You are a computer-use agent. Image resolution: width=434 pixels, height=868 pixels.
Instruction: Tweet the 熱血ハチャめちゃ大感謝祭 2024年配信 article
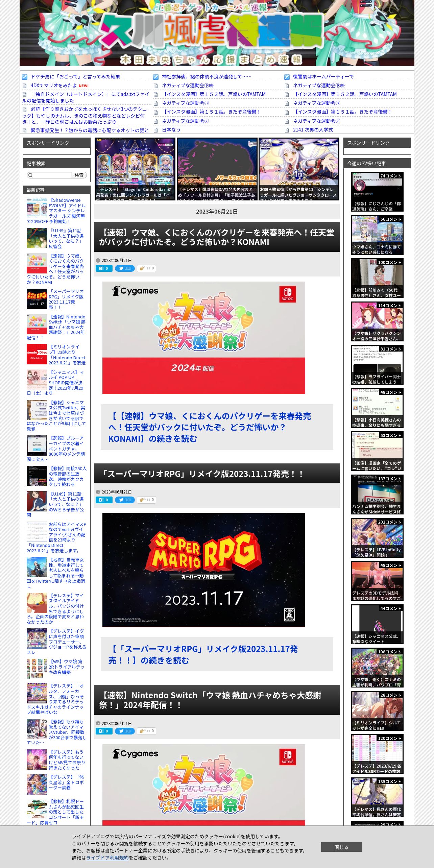tap(125, 731)
